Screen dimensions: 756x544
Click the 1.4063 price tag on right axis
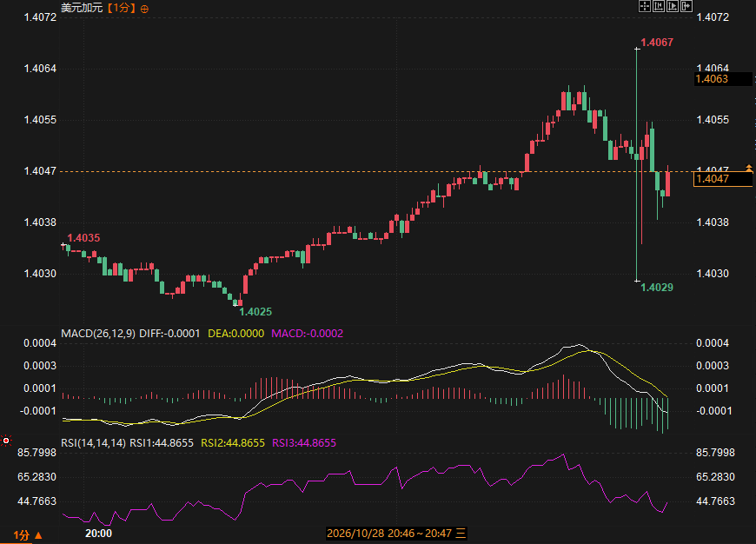[x=723, y=79]
